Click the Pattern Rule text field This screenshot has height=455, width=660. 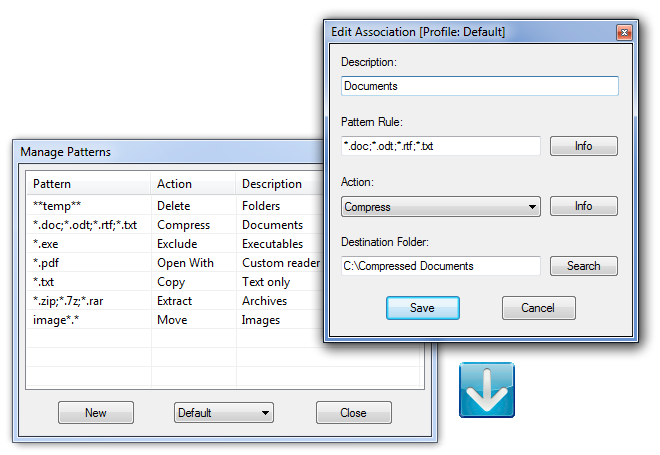point(440,146)
